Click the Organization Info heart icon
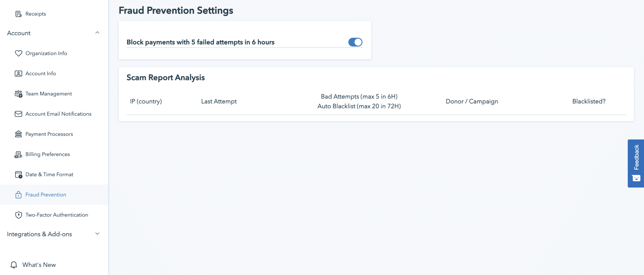Screen dimensions: 644x275 point(18,53)
